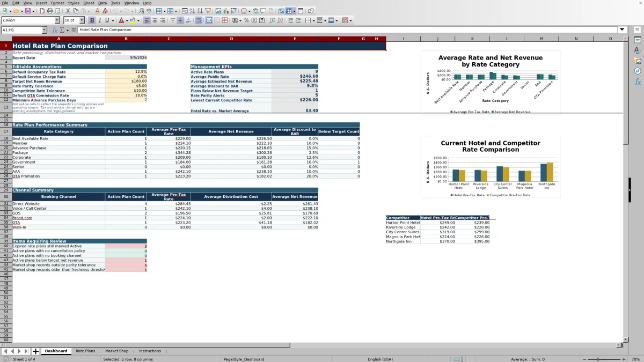Toggle Bold formatting

pos(92,20)
